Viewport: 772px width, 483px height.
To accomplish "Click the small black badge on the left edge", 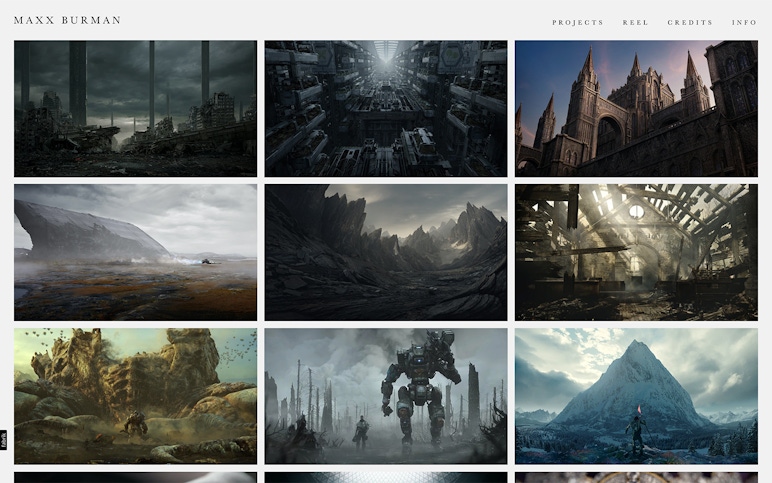I will pyautogui.click(x=4, y=439).
